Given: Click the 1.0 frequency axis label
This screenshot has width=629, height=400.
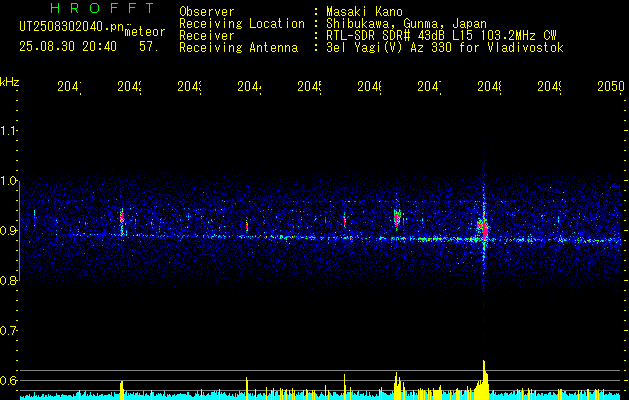Looking at the screenshot, I should click(x=8, y=181).
